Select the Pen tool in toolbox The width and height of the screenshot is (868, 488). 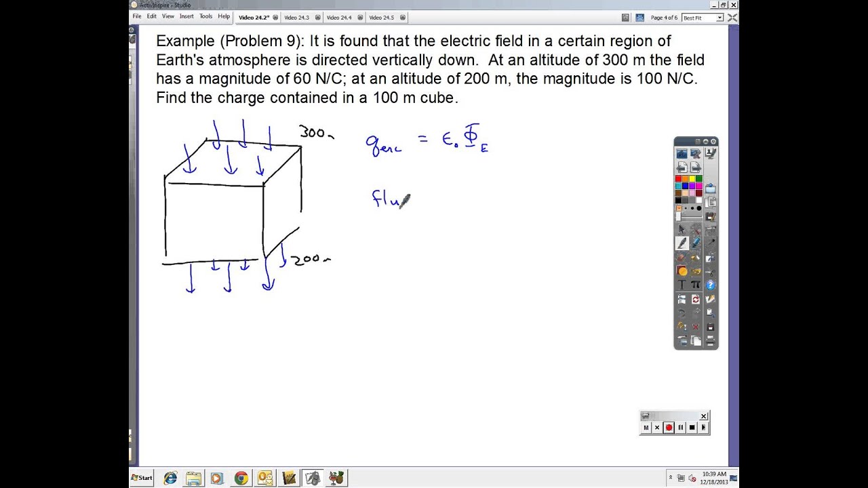(x=682, y=242)
